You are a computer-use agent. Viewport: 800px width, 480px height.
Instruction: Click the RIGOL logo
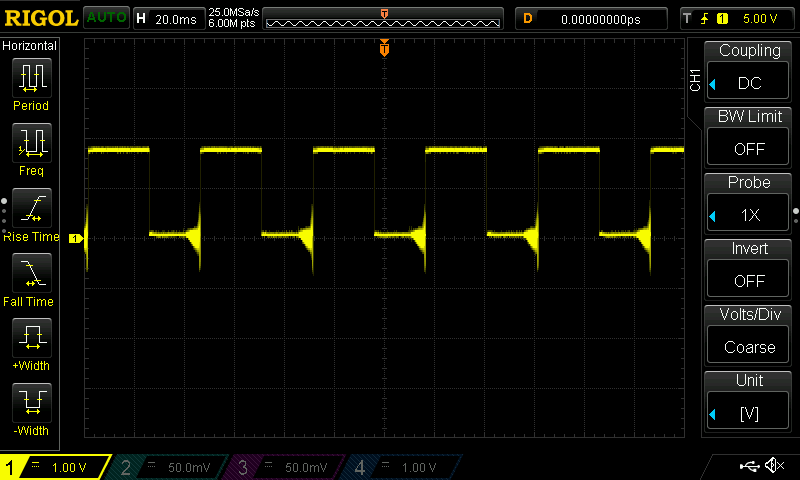point(41,18)
